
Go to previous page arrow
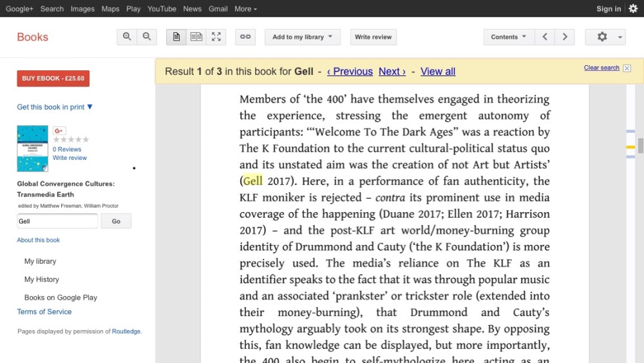coord(545,37)
